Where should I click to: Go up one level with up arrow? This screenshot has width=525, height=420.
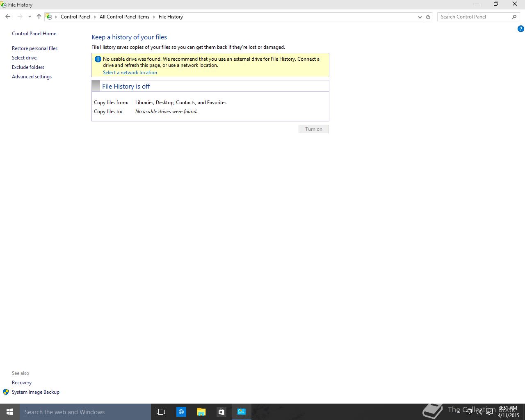tap(39, 16)
